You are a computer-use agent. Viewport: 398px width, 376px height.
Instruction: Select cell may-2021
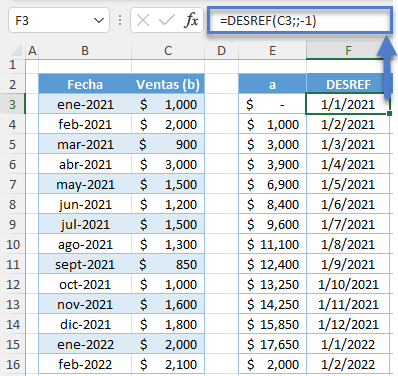(x=85, y=184)
